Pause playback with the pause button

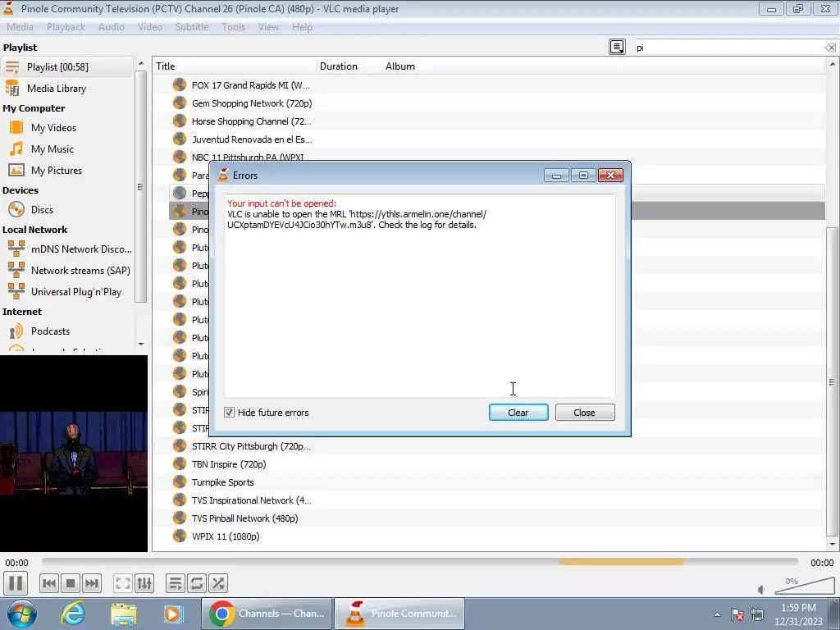[x=16, y=583]
